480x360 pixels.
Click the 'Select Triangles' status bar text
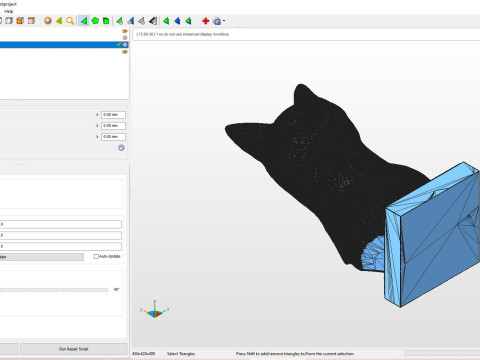pos(181,354)
